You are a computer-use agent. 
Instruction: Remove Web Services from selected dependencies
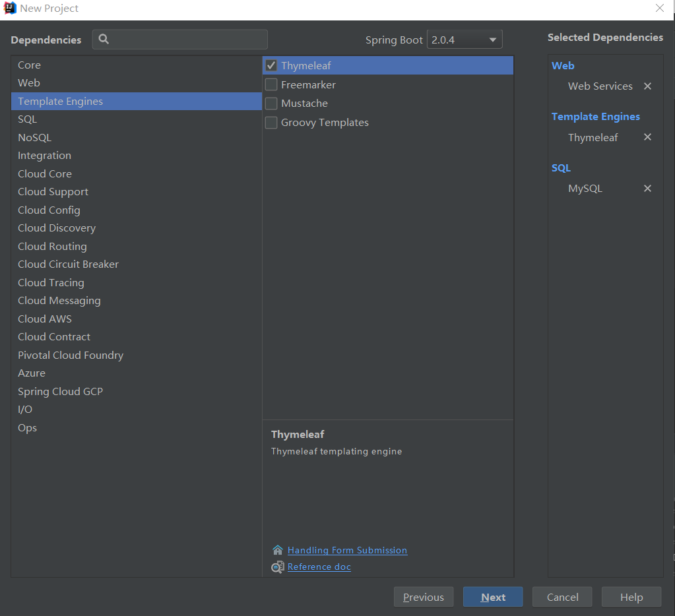[647, 86]
